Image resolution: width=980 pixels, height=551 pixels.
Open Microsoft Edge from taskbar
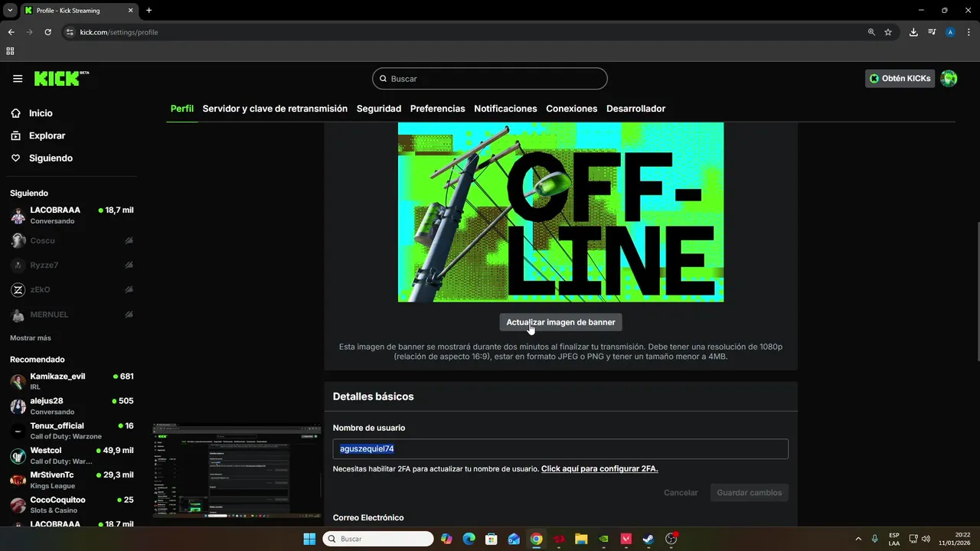click(469, 539)
